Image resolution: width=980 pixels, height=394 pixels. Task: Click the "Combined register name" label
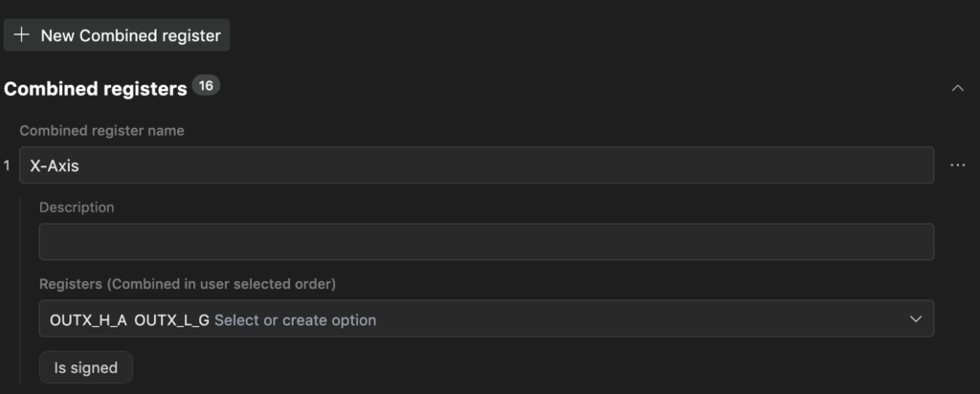101,130
